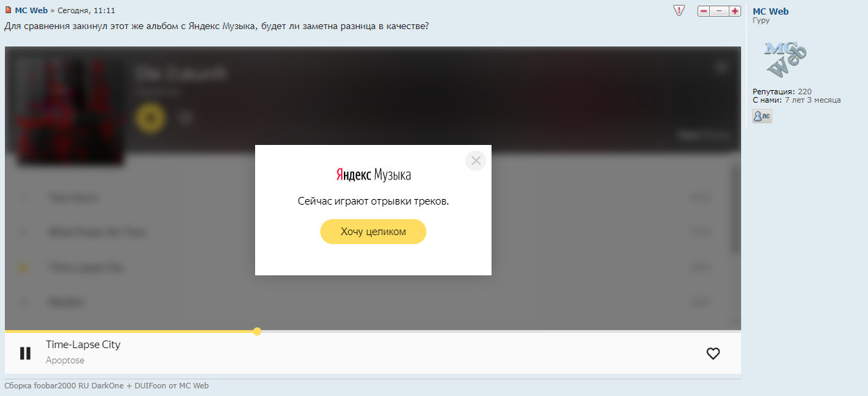Increase post rating with plus button
Viewport: 868px width, 396px height.
point(735,11)
